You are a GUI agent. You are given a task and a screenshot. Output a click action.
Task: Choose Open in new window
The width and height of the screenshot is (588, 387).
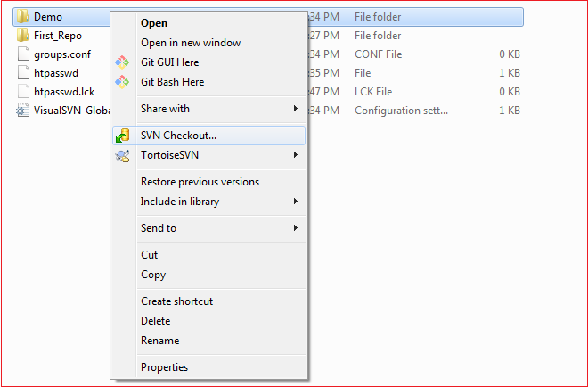191,43
